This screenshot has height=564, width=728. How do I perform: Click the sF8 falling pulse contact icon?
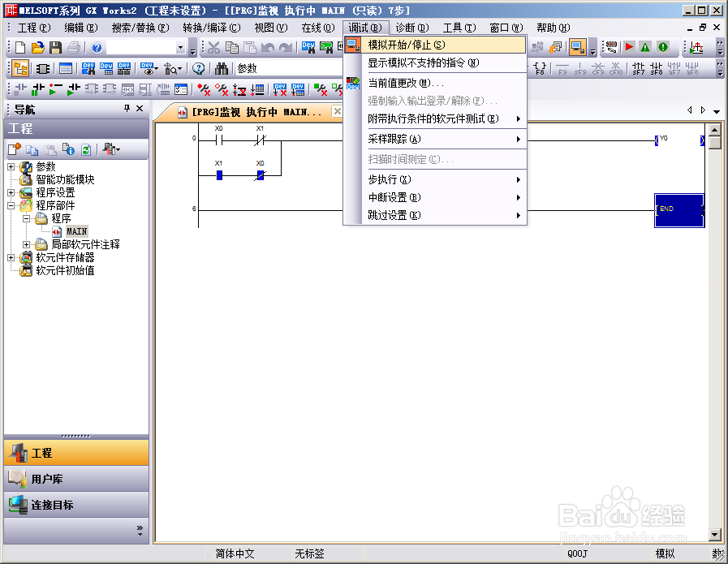click(656, 69)
